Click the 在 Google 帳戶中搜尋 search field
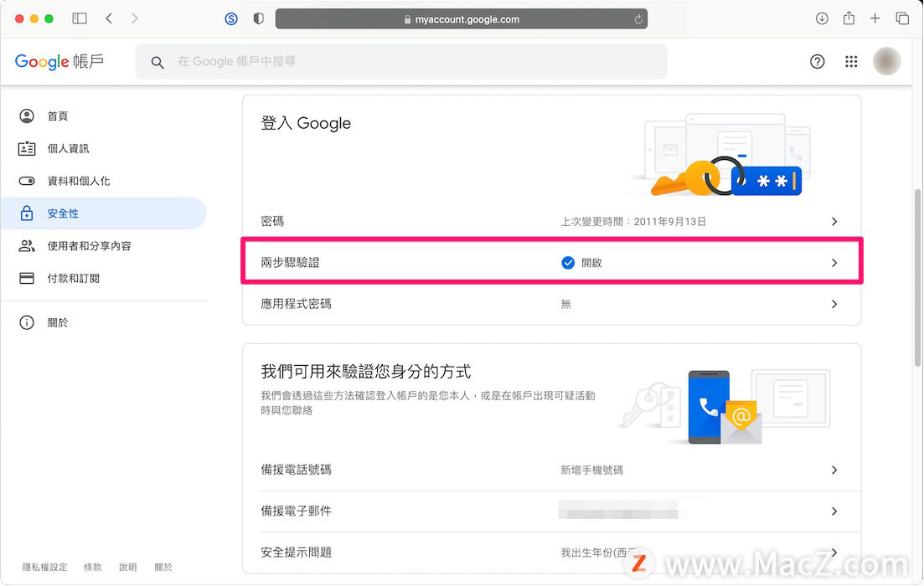Screen dimensions: 924x586 point(401,61)
